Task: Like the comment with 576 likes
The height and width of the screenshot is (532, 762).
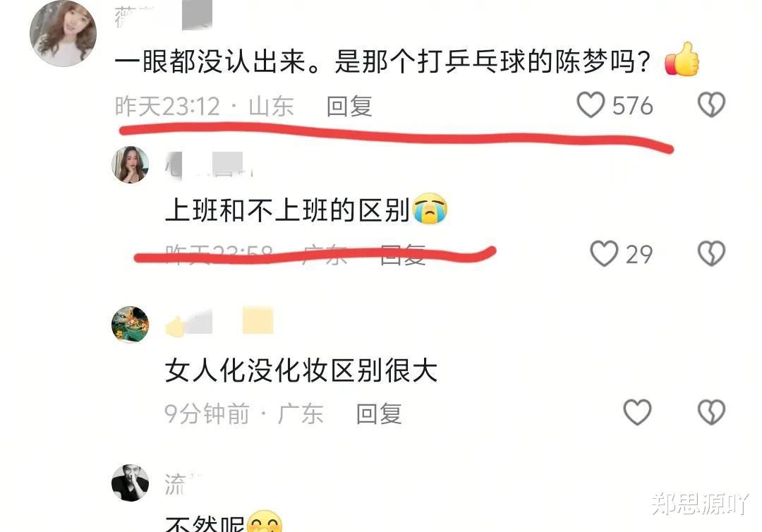Action: click(591, 105)
